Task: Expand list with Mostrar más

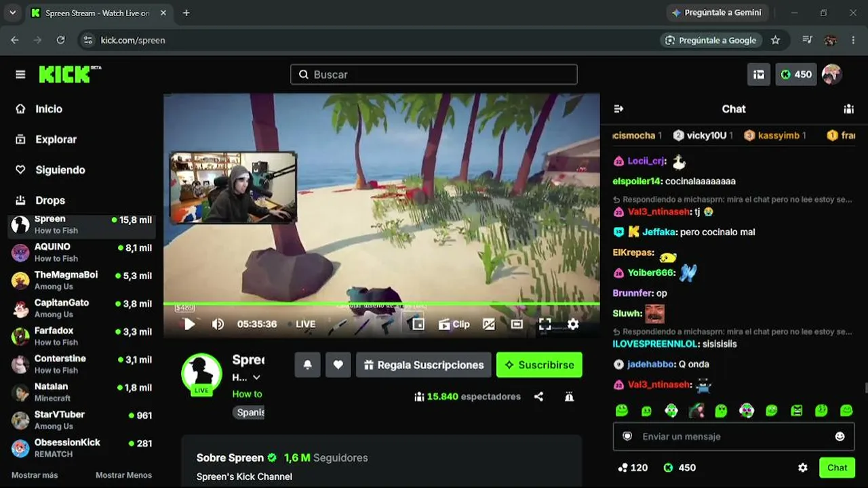Action: (x=35, y=475)
